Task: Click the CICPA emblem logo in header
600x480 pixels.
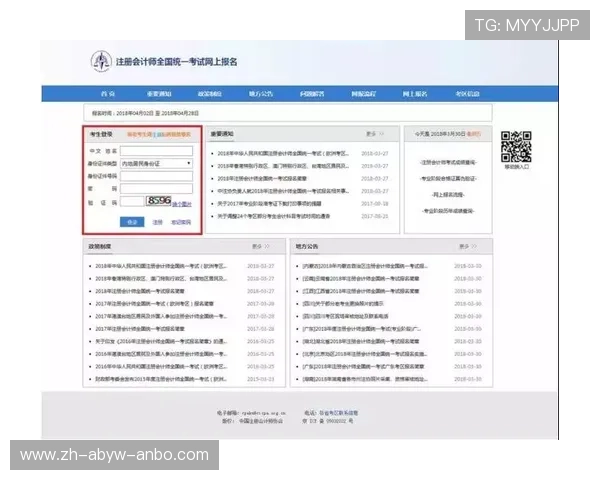Action: pos(101,63)
